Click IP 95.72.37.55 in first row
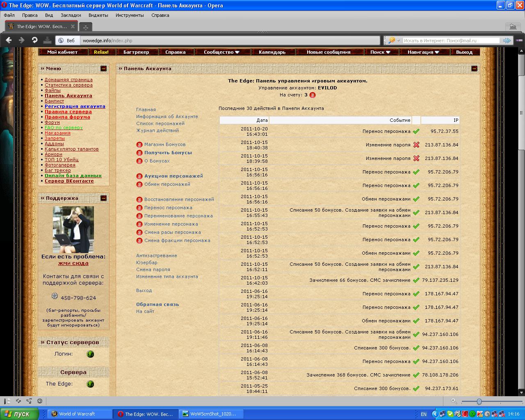This screenshot has height=420, width=525. point(445,131)
